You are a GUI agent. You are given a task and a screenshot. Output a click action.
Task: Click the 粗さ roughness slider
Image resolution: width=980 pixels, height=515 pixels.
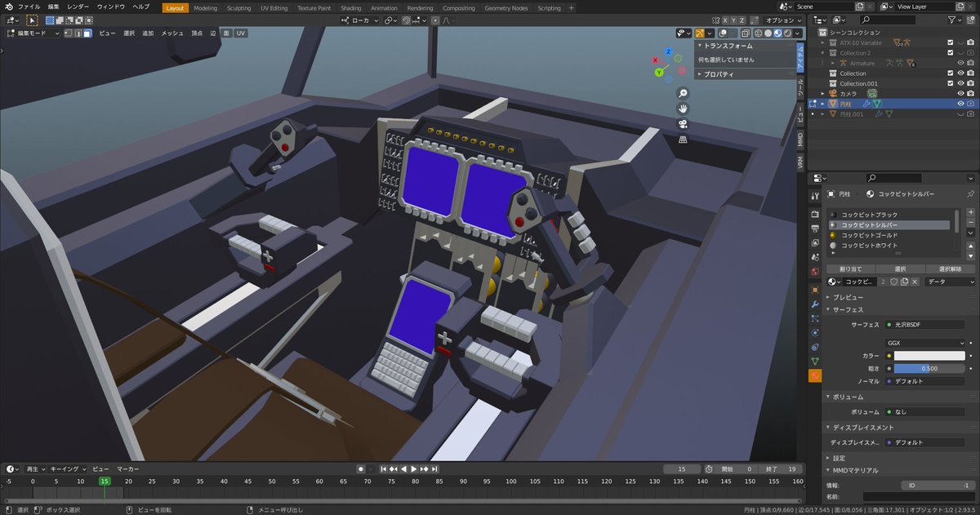(929, 368)
